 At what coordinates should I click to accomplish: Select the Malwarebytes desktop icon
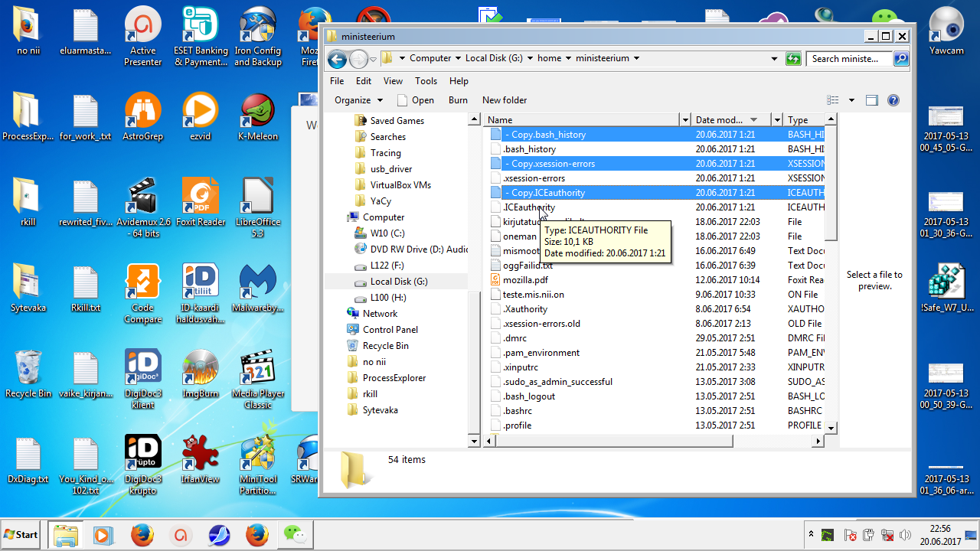tap(258, 289)
